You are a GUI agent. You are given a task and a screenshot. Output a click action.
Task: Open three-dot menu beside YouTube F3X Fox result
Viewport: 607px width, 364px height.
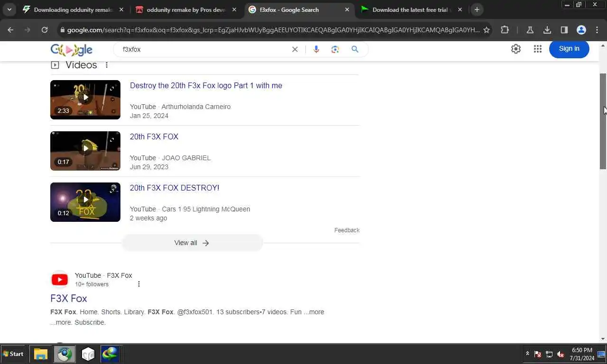coord(139,284)
